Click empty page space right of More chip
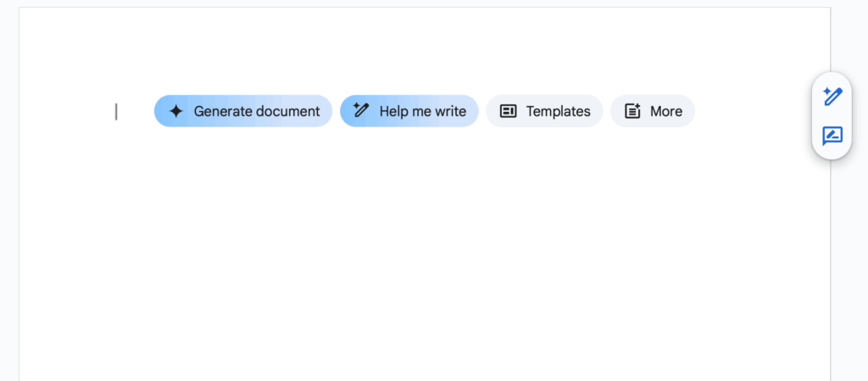This screenshot has width=868, height=381. (x=746, y=111)
